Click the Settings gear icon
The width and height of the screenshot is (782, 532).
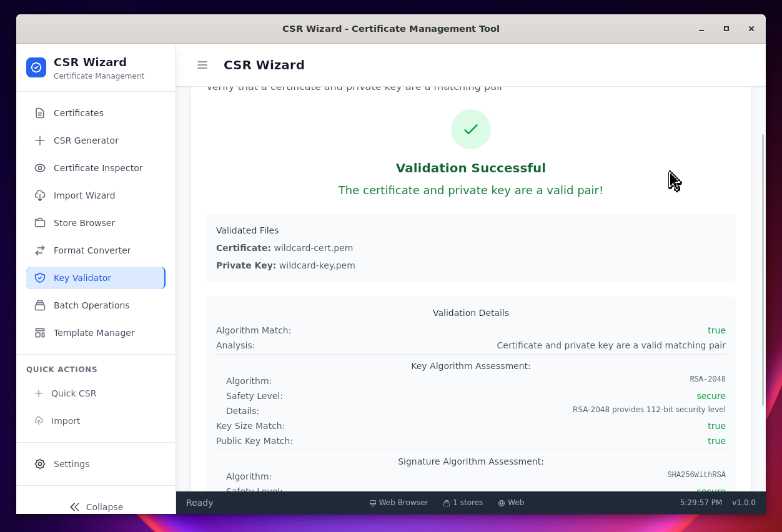click(x=40, y=464)
